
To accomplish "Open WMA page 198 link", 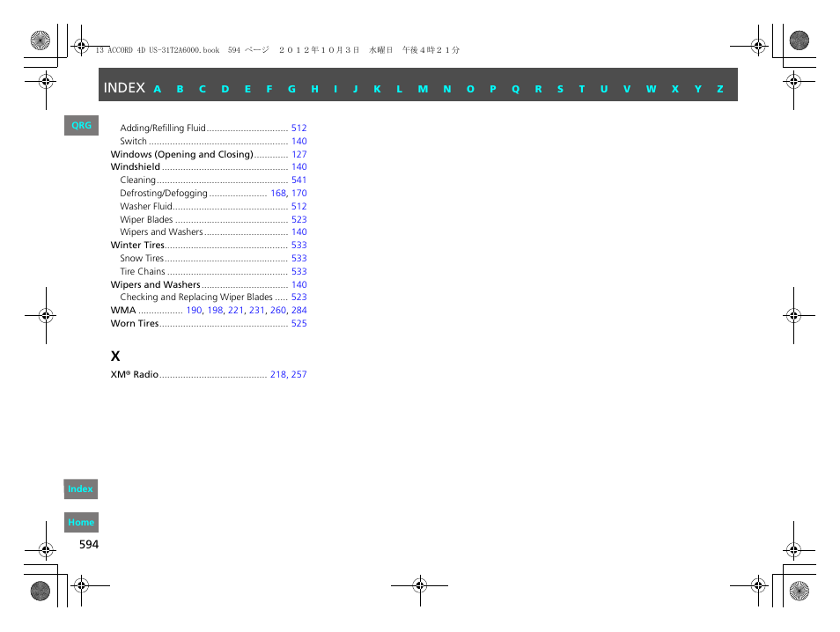I will [x=215, y=310].
